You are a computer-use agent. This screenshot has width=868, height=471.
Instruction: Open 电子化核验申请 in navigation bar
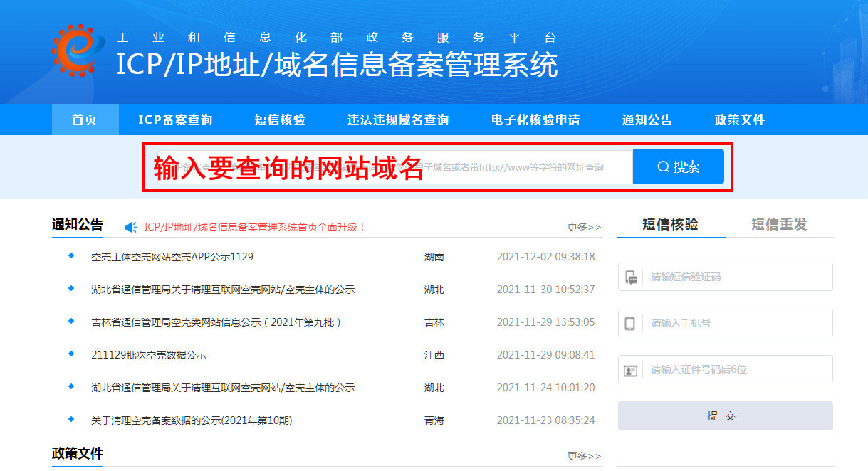tap(535, 120)
